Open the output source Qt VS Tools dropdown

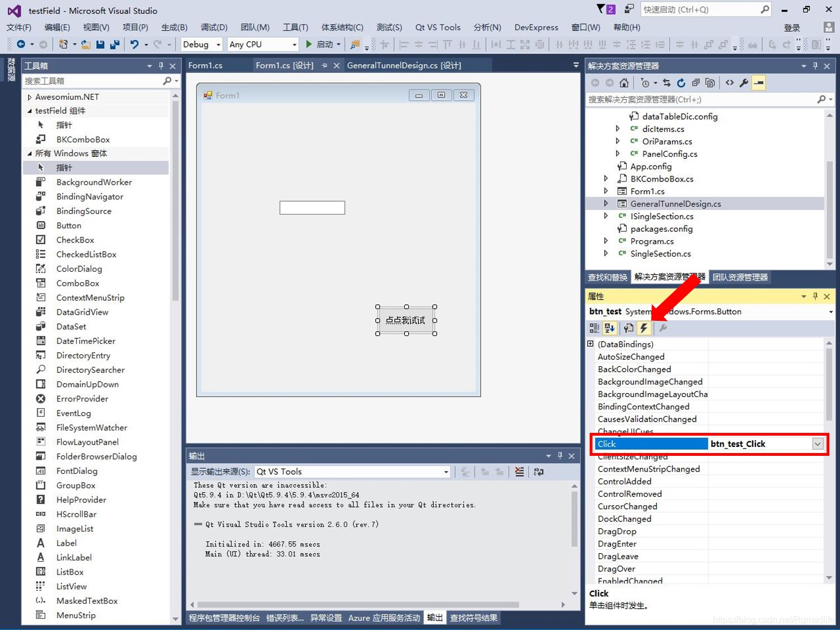446,472
